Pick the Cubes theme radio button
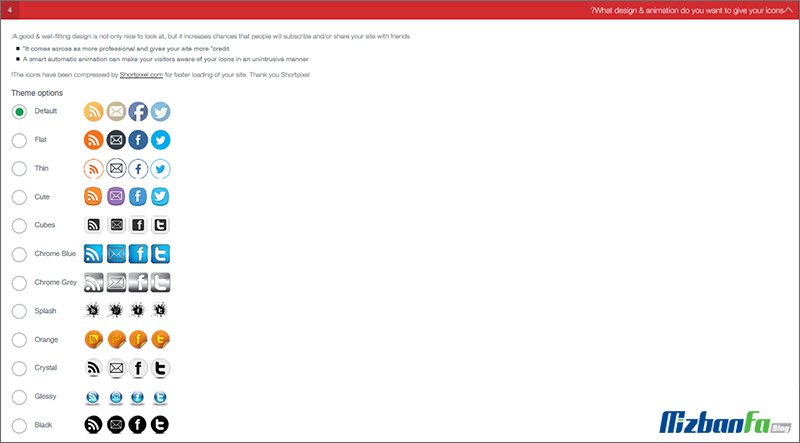 (19, 226)
